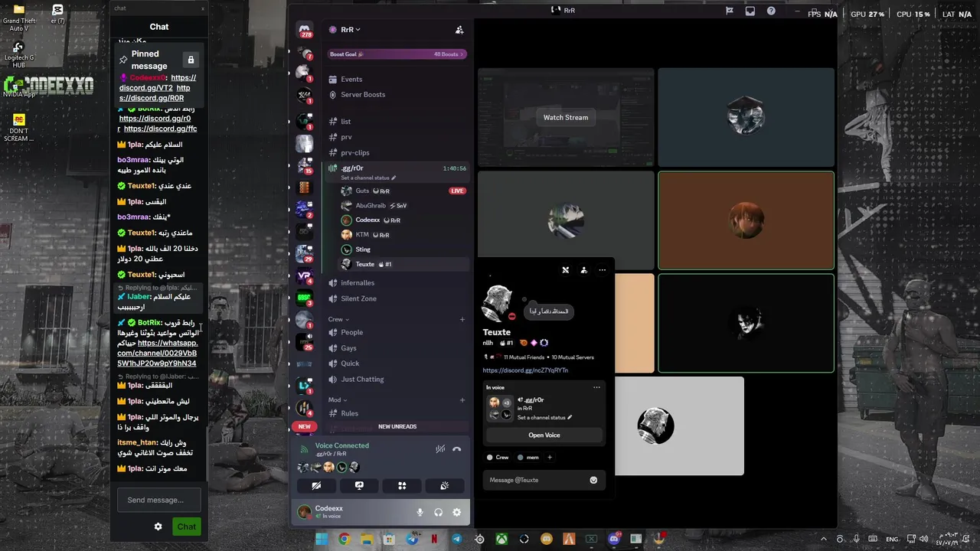Open emoji picker in profile message box
The height and width of the screenshot is (551, 980).
593,480
